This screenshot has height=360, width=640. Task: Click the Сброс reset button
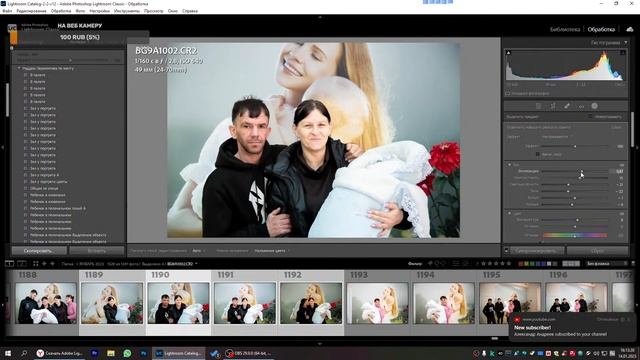(597, 251)
